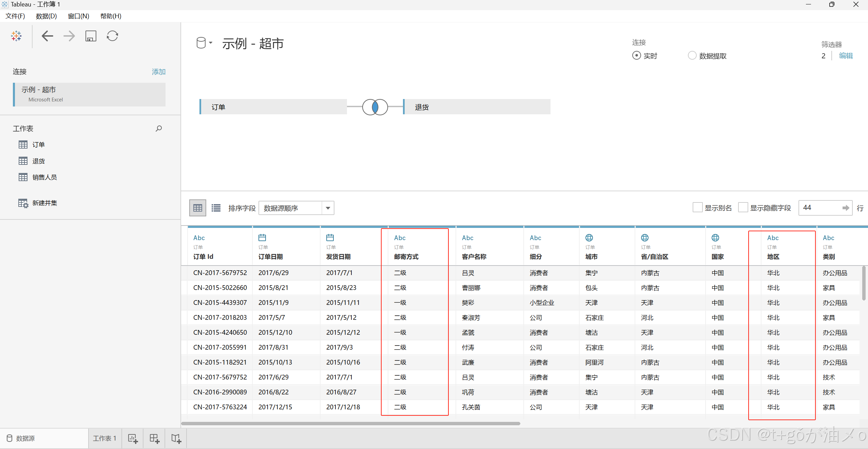Refresh the data source with circular arrow icon

pos(112,36)
